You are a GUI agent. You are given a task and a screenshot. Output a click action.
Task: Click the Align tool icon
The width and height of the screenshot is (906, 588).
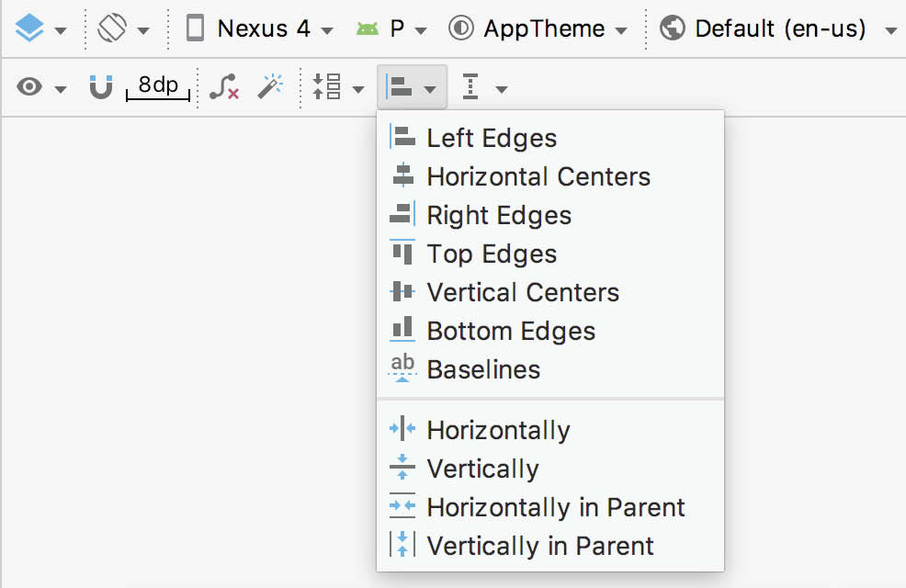(401, 87)
